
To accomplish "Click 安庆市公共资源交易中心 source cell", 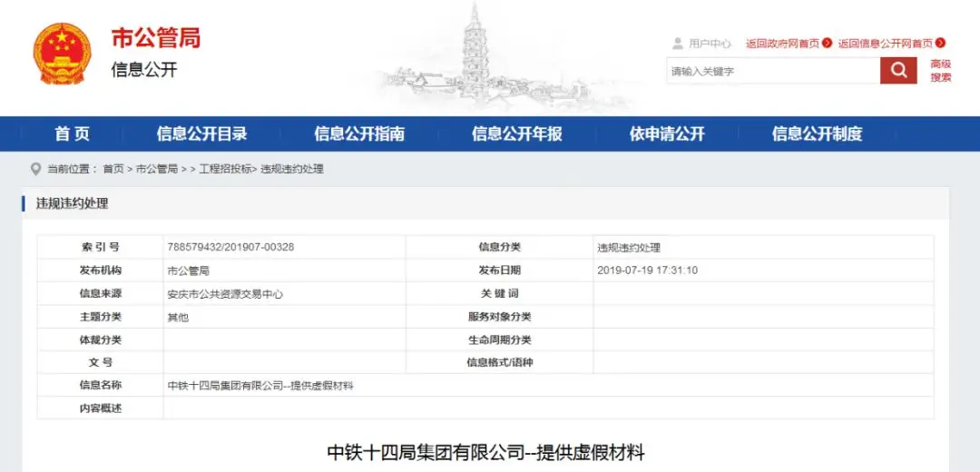I will [225, 294].
